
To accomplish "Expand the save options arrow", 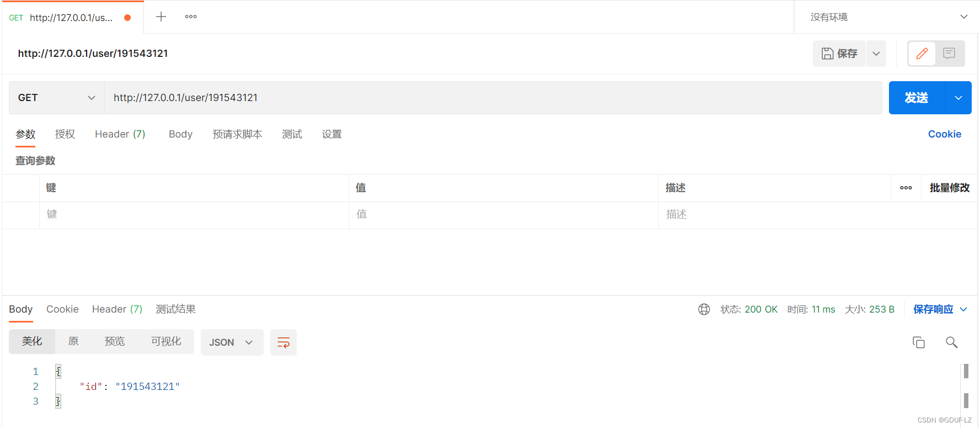I will (x=876, y=54).
